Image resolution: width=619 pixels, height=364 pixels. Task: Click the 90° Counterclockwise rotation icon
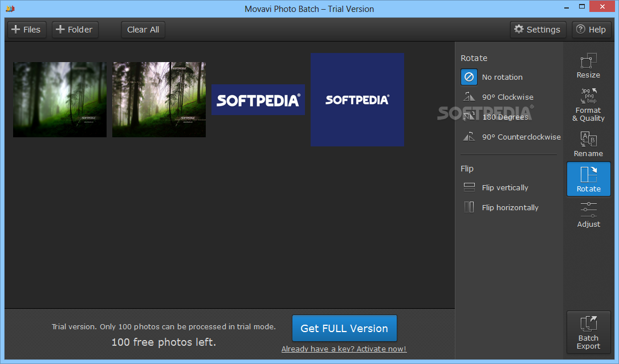(x=469, y=137)
